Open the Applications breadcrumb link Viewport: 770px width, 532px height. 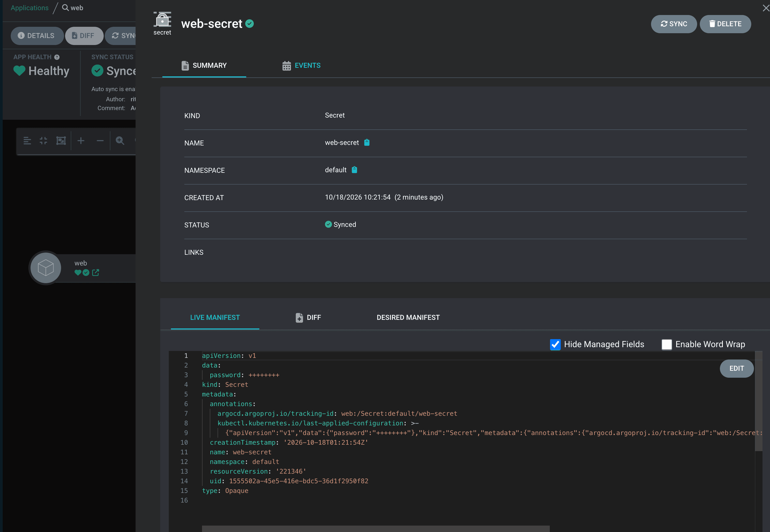30,8
